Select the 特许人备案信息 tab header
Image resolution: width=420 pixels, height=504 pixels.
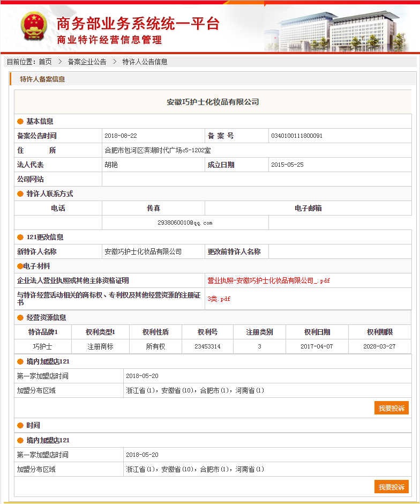[x=42, y=79]
